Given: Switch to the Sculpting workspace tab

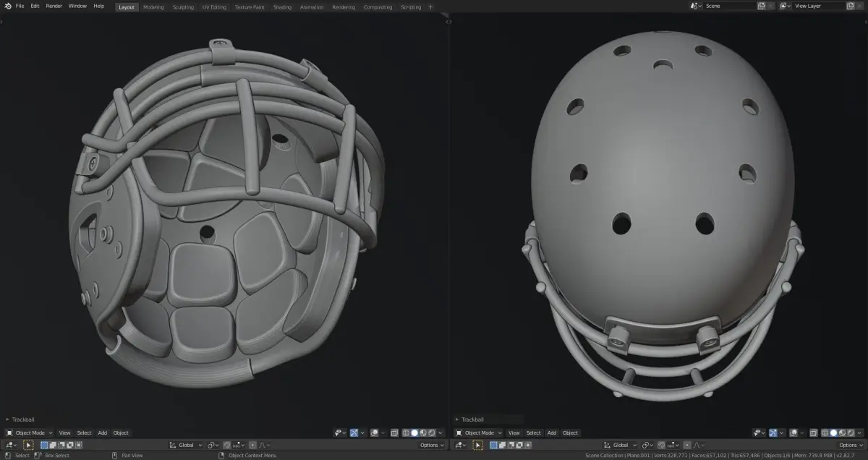Looking at the screenshot, I should pos(183,7).
